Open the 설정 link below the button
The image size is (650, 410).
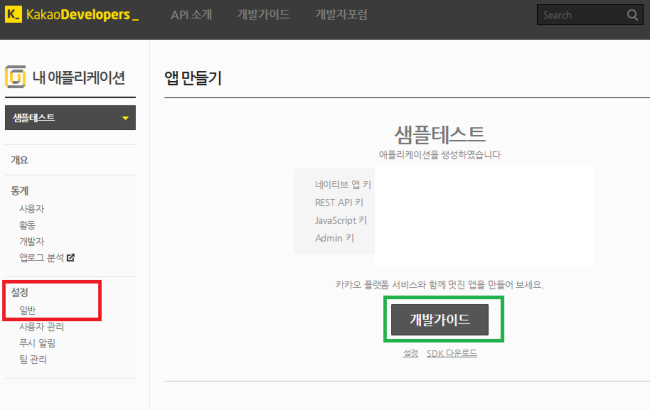tap(410, 353)
